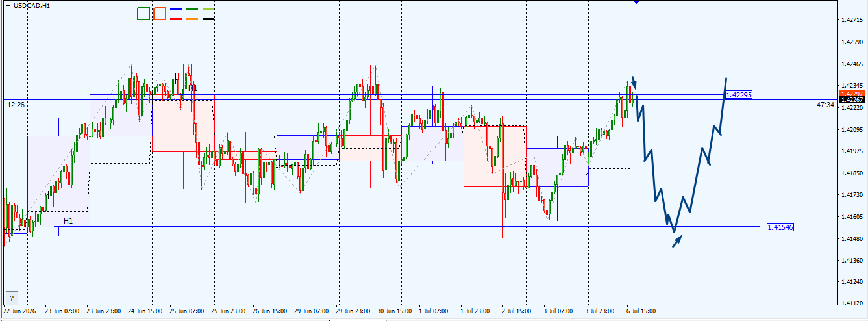This screenshot has width=868, height=321.
Task: Click the question mark help button
Action: coord(11,298)
